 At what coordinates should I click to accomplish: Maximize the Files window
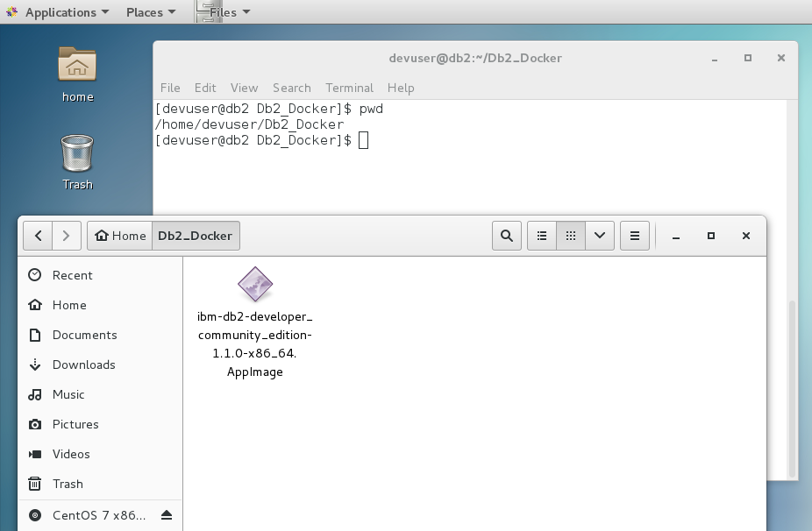(711, 236)
